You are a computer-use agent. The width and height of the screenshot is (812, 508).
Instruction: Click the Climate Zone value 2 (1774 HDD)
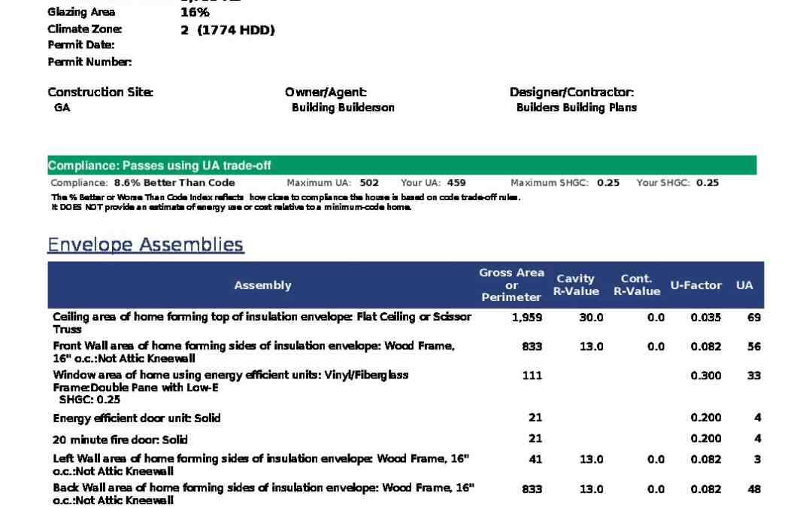227,30
